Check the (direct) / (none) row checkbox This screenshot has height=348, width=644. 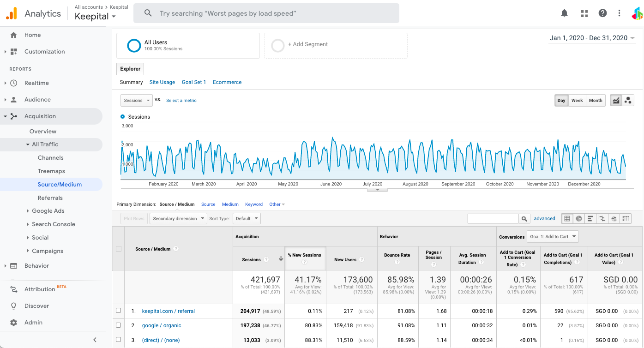coord(119,340)
